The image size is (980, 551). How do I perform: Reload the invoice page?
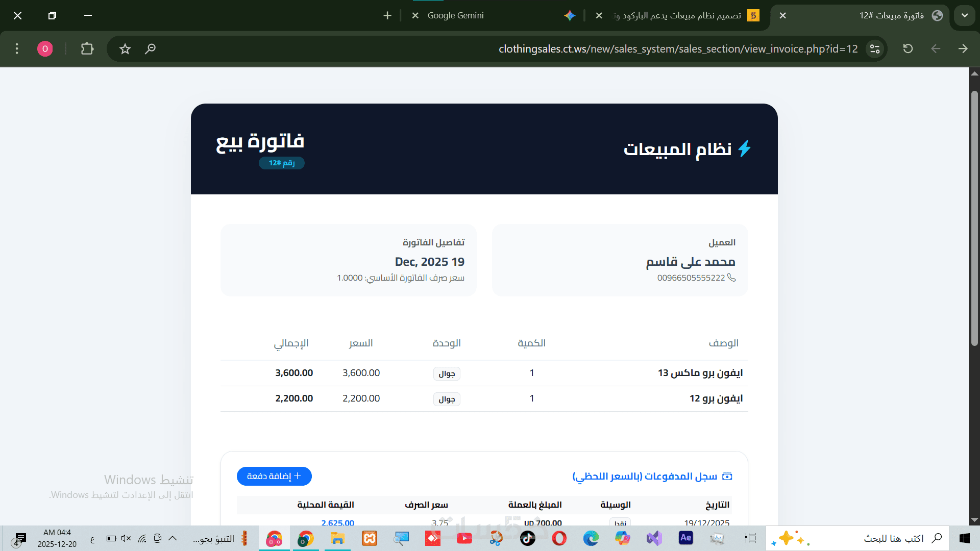(x=908, y=49)
